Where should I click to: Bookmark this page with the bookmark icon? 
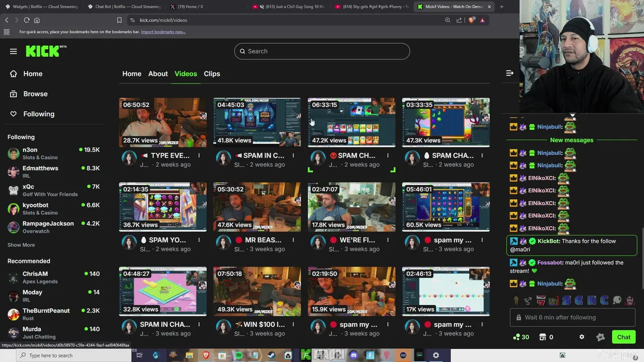tap(119, 20)
